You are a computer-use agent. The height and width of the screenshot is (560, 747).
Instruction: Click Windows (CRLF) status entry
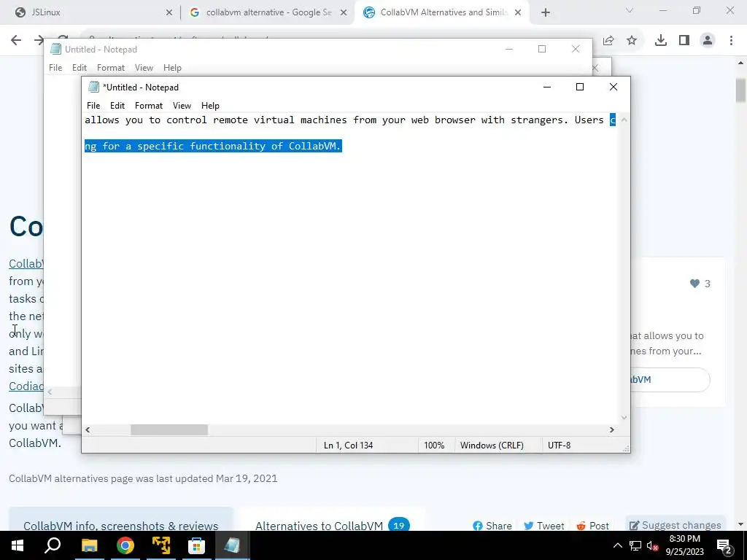coord(492,446)
